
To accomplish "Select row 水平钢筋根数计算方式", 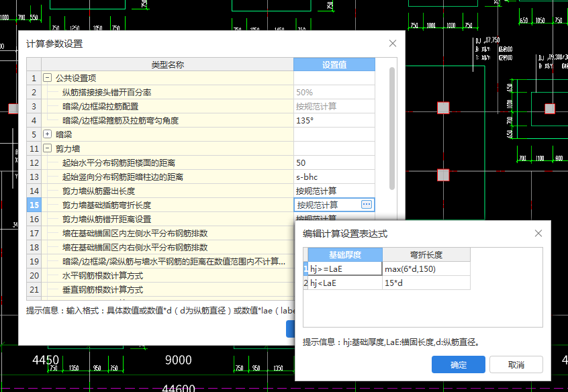I will (167, 276).
